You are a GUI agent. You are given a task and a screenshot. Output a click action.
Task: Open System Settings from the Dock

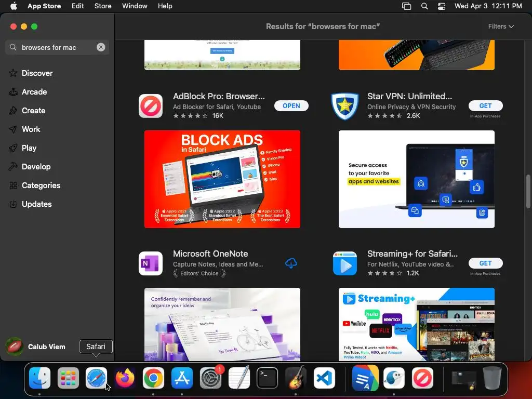point(211,378)
